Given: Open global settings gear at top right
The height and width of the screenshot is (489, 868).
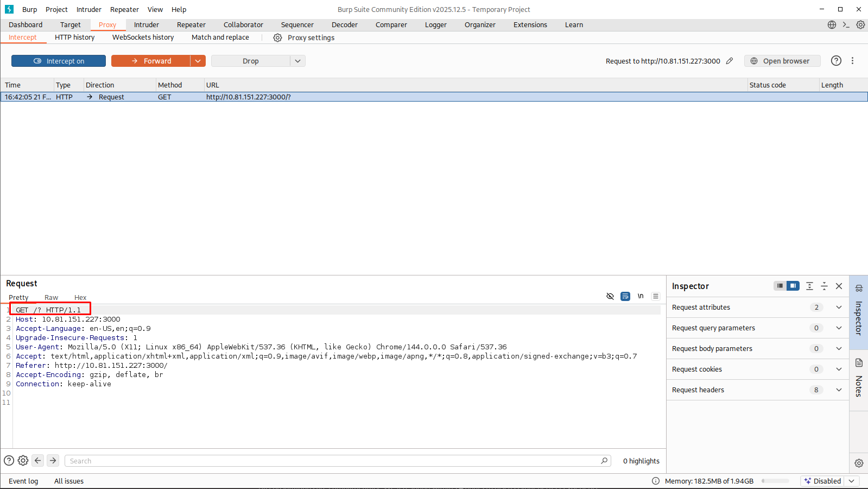Looking at the screenshot, I should pyautogui.click(x=860, y=24).
